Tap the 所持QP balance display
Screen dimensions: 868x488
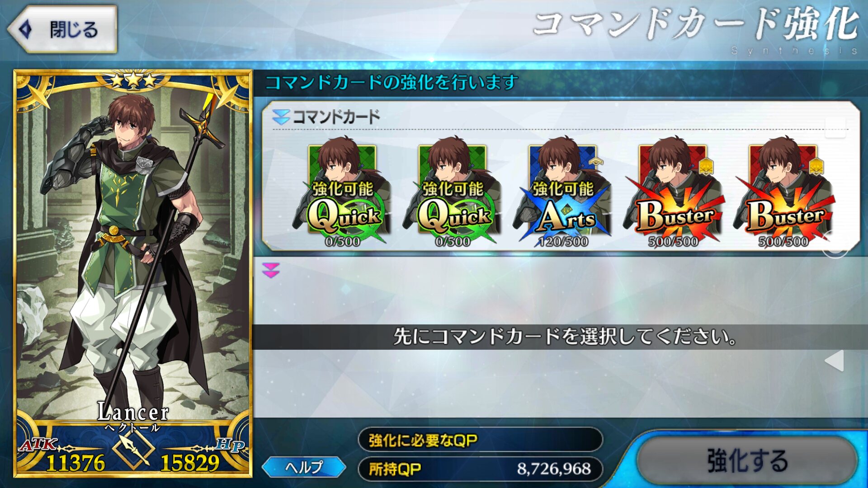pyautogui.click(x=480, y=469)
